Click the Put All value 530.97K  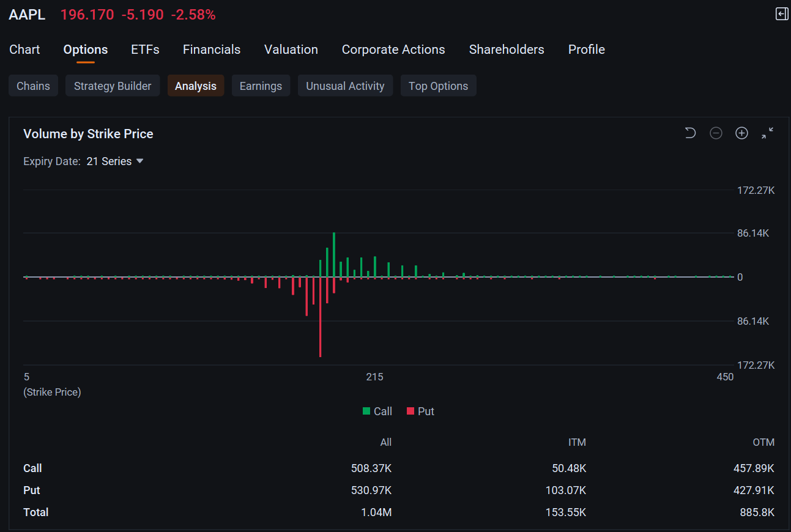coord(371,490)
